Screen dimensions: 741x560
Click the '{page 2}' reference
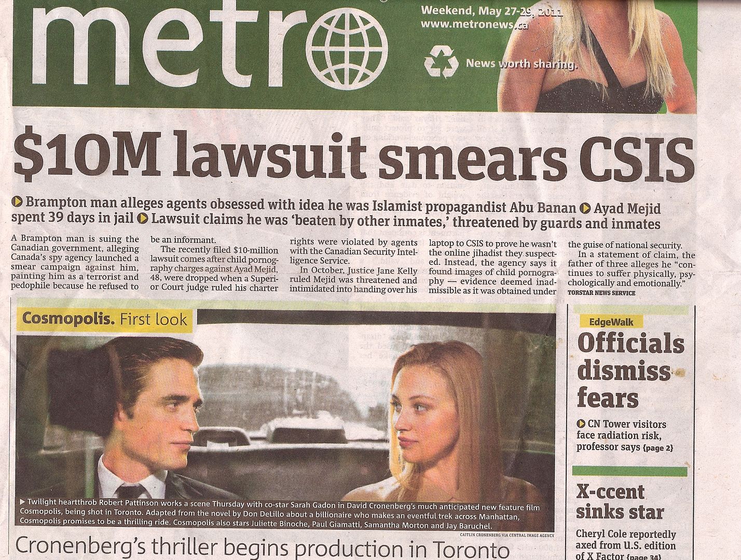pyautogui.click(x=658, y=447)
